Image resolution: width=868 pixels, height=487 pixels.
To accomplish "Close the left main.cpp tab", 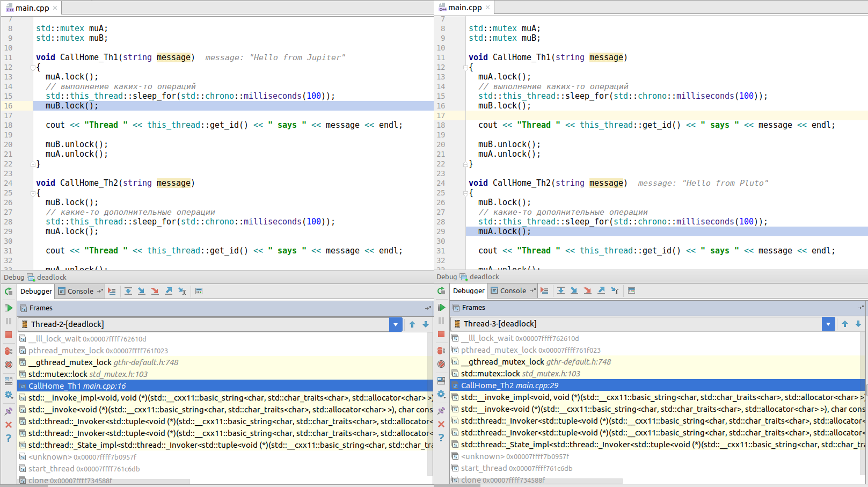I will [55, 8].
